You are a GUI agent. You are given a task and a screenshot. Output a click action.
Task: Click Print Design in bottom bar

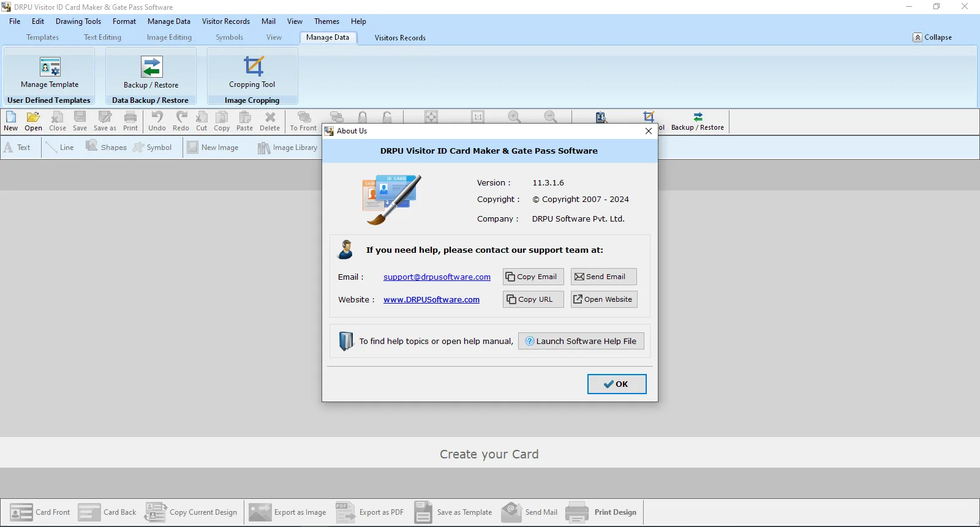click(601, 512)
